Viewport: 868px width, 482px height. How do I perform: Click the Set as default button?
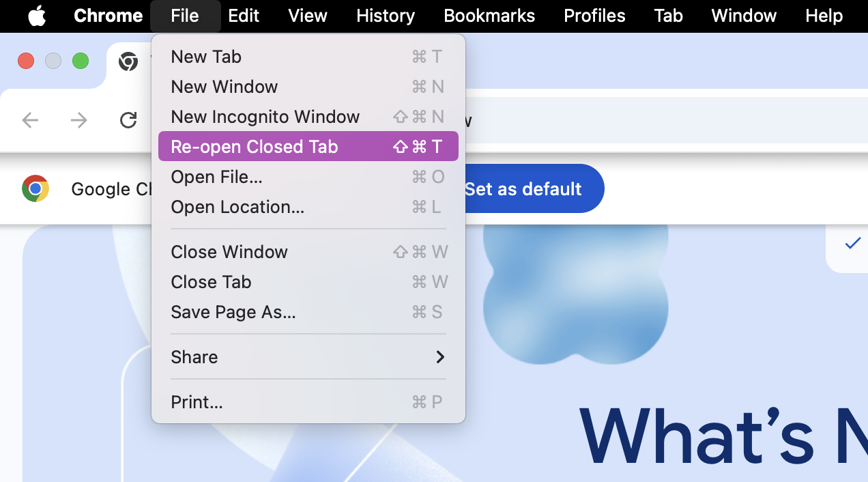tap(524, 188)
